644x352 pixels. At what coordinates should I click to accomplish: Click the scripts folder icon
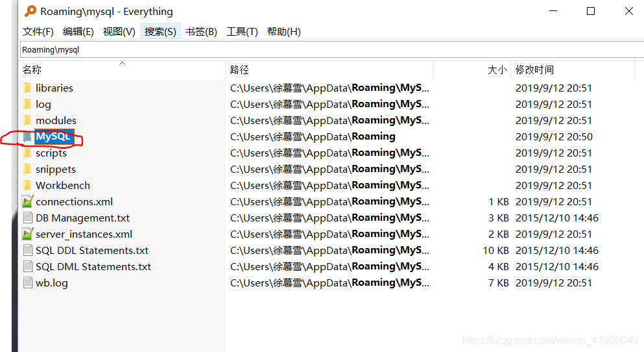[x=27, y=153]
